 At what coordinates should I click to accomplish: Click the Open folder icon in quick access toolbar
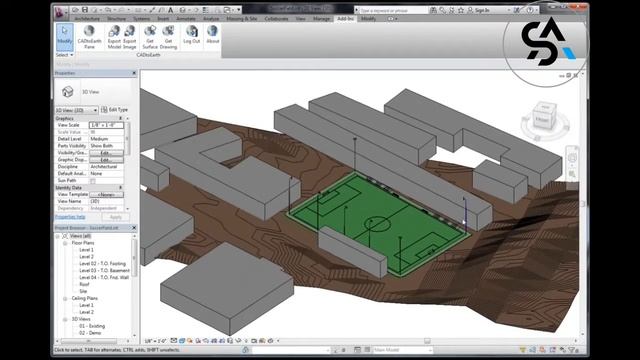[x=75, y=10]
